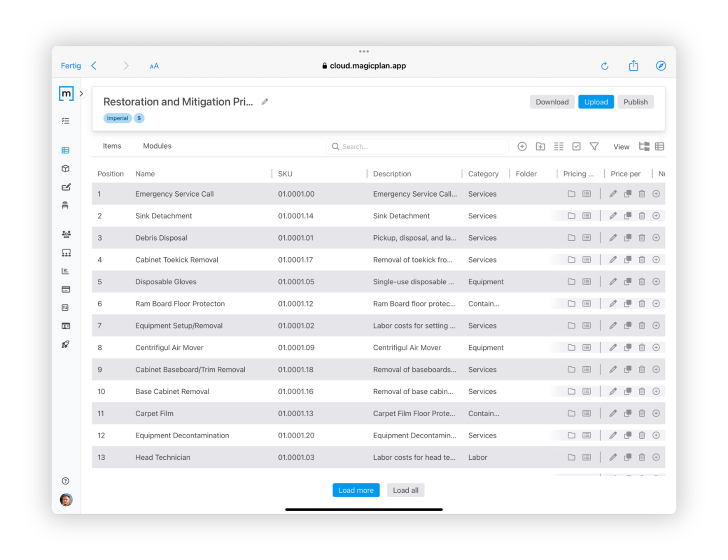
Task: Click the Imperial unit badge
Action: 117,118
